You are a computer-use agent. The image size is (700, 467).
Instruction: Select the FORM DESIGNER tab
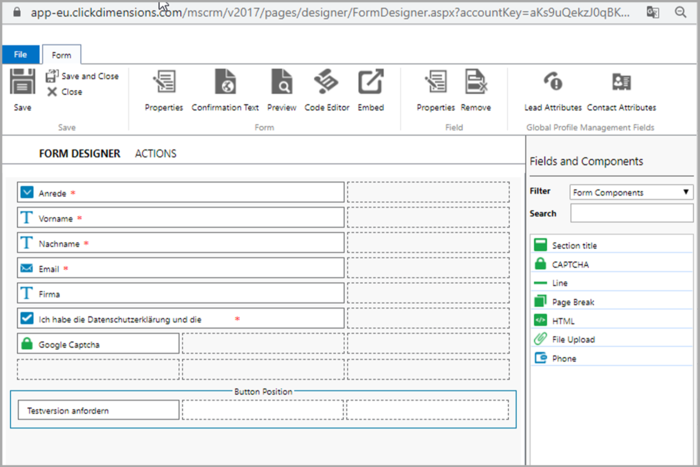[79, 154]
